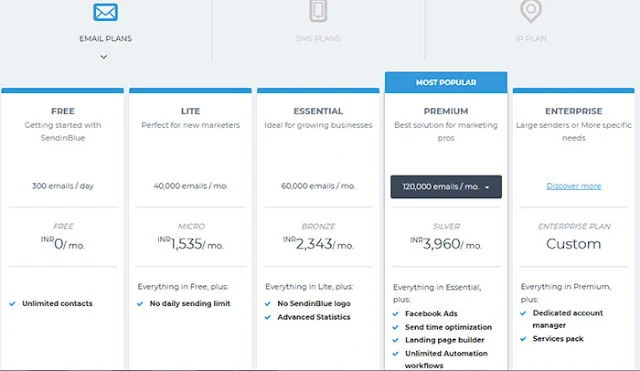Follow the Discover more link
Viewport: 640px width, 371px height.
(x=573, y=186)
